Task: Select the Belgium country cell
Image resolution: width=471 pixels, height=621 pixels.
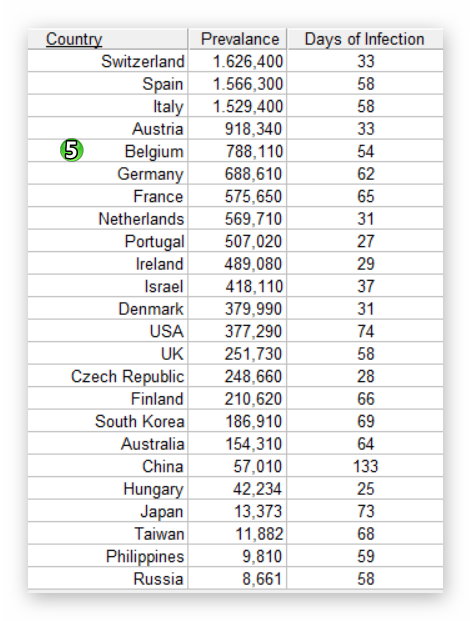Action: (x=108, y=151)
